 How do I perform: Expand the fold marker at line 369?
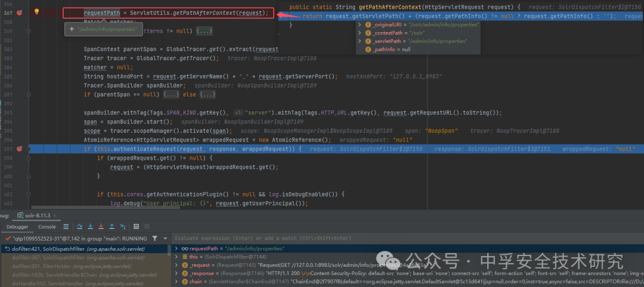coord(29,31)
